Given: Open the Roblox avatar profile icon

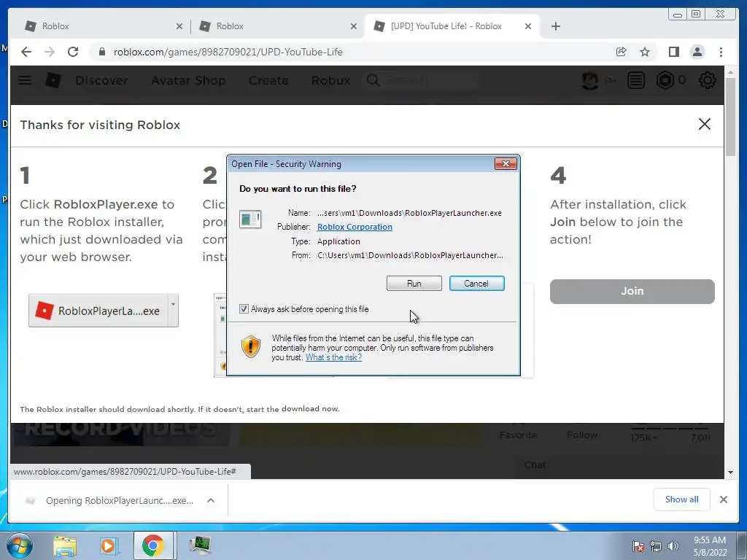Looking at the screenshot, I should tap(589, 80).
